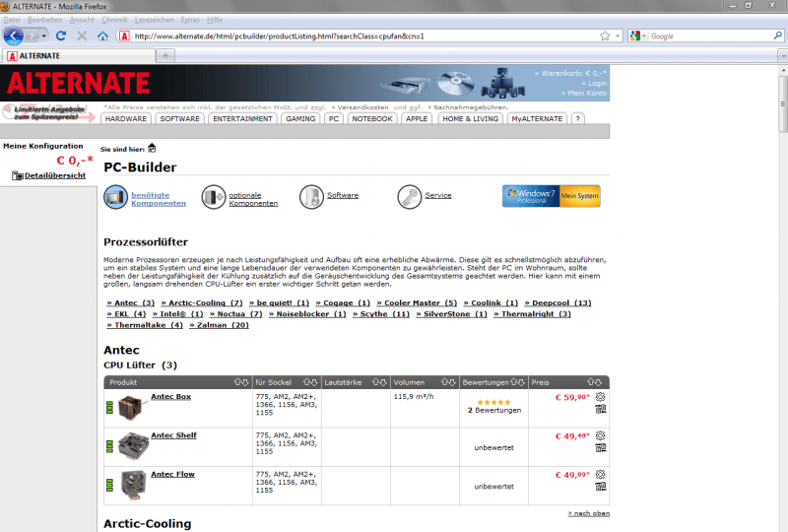Click the home breadcrumb icon after 'Sie sind hier'
Image resolution: width=788 pixels, height=532 pixels.
click(x=152, y=149)
